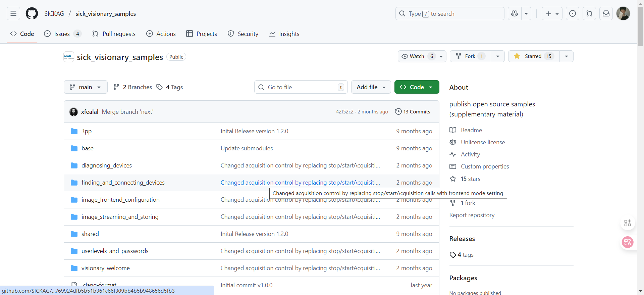Open the base folder
This screenshot has height=295, width=644.
click(88, 148)
